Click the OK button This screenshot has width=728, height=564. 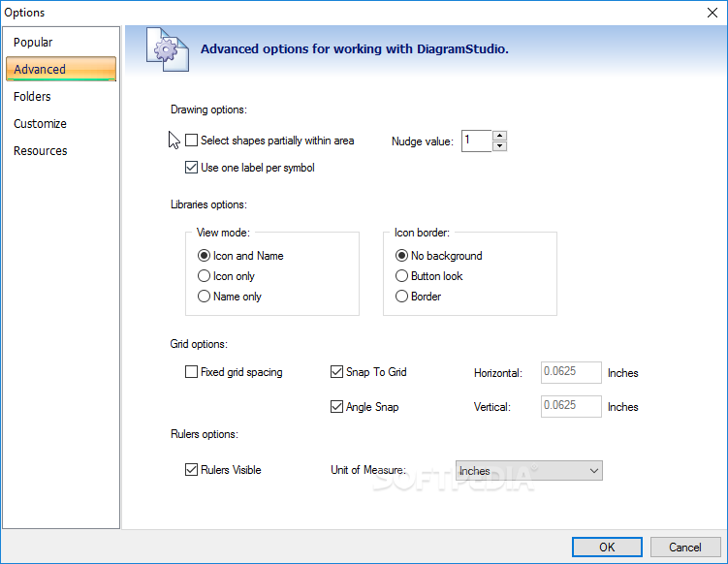[x=607, y=548]
